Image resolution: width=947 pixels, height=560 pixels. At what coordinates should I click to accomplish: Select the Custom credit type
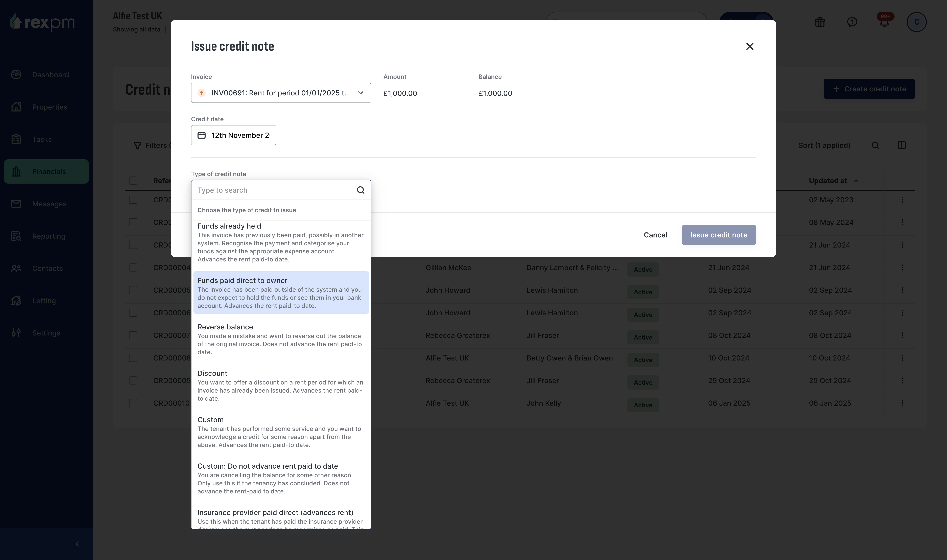281,432
